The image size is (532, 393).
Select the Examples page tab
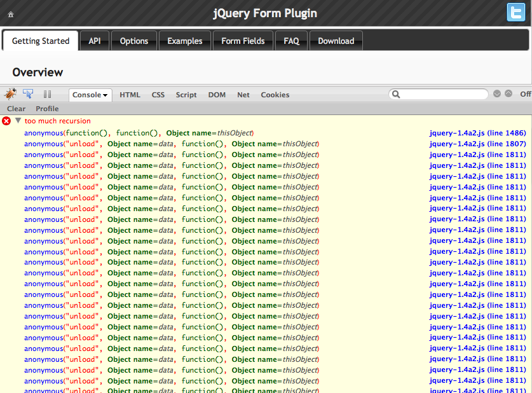click(x=184, y=41)
